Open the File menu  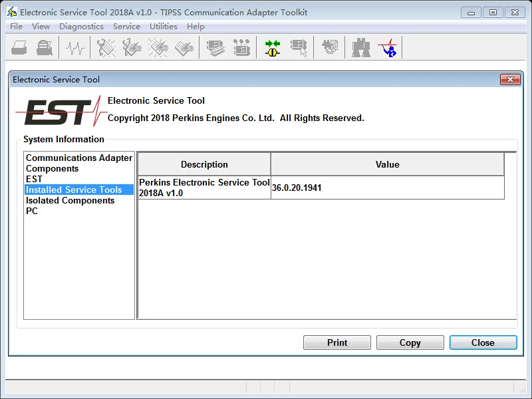tap(16, 27)
